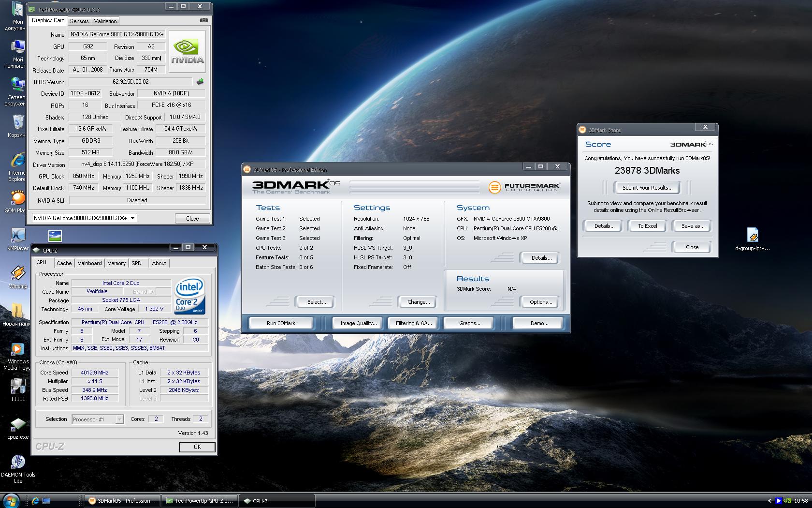
Task: Click OK in the CPU-Z window
Action: (197, 447)
